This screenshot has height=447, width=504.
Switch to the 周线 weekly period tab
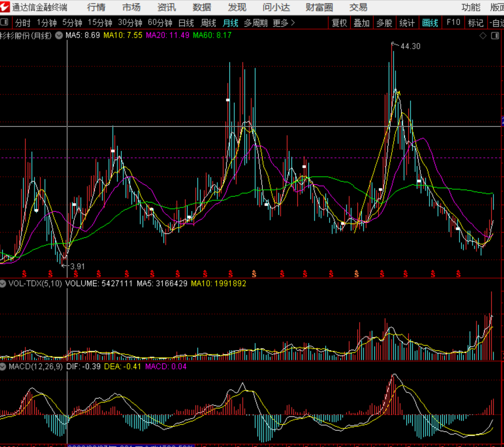208,23
